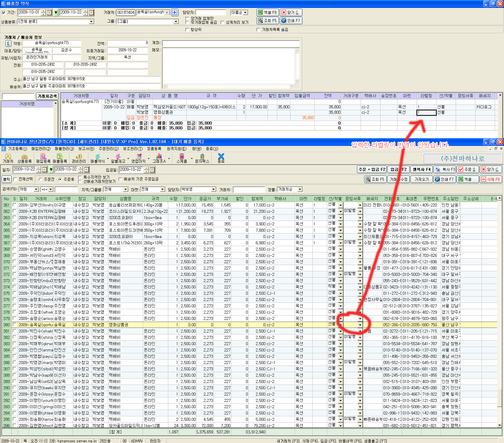The width and height of the screenshot is (504, 443).
Task: Select 주문후 radio button
Action: click(60, 179)
